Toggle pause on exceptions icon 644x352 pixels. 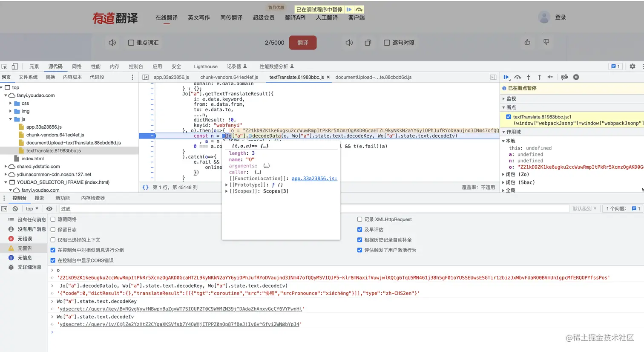pos(576,77)
